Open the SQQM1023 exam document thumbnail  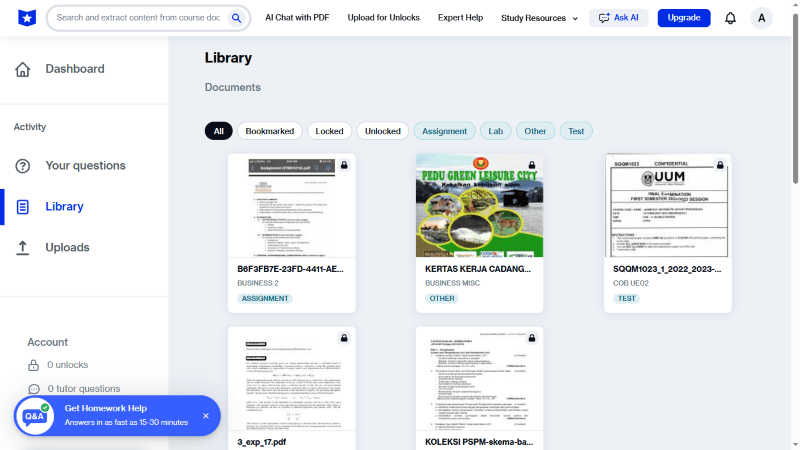667,206
